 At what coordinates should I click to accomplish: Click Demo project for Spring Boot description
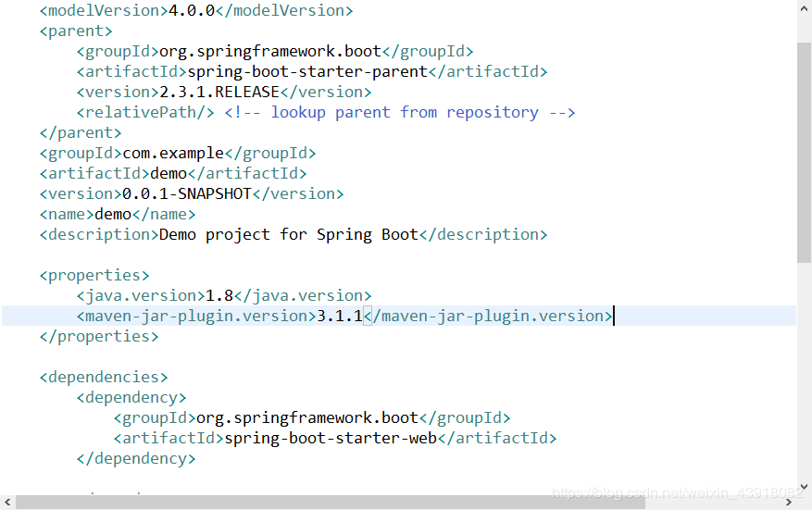(289, 234)
